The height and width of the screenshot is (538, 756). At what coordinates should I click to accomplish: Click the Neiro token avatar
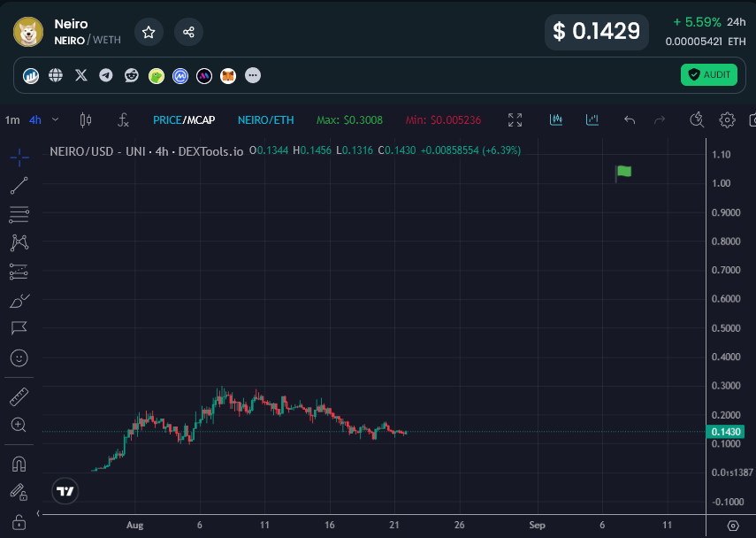pos(28,33)
